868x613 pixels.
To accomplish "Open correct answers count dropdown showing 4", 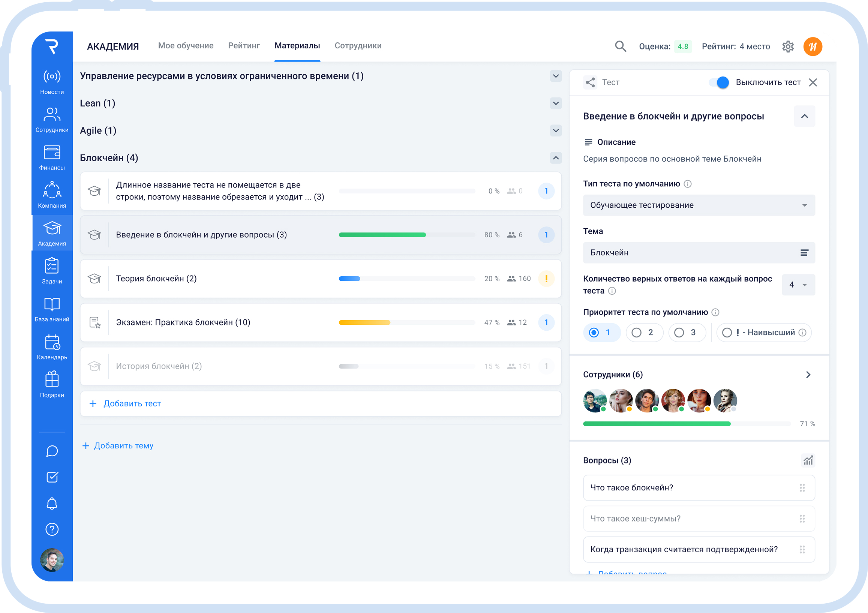I will [798, 285].
